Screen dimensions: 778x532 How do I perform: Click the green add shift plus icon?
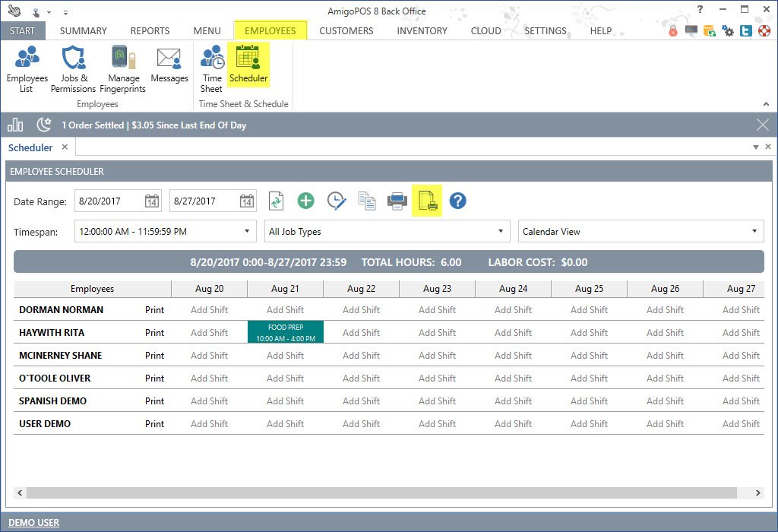[x=305, y=201]
